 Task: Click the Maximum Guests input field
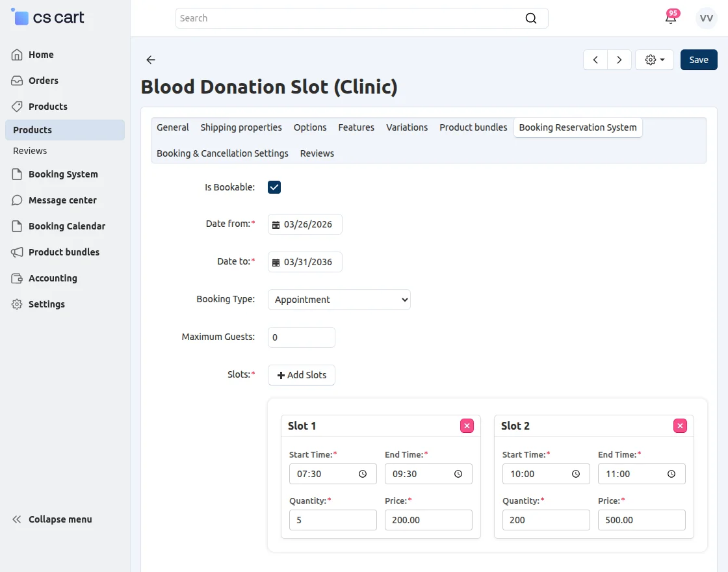click(301, 337)
